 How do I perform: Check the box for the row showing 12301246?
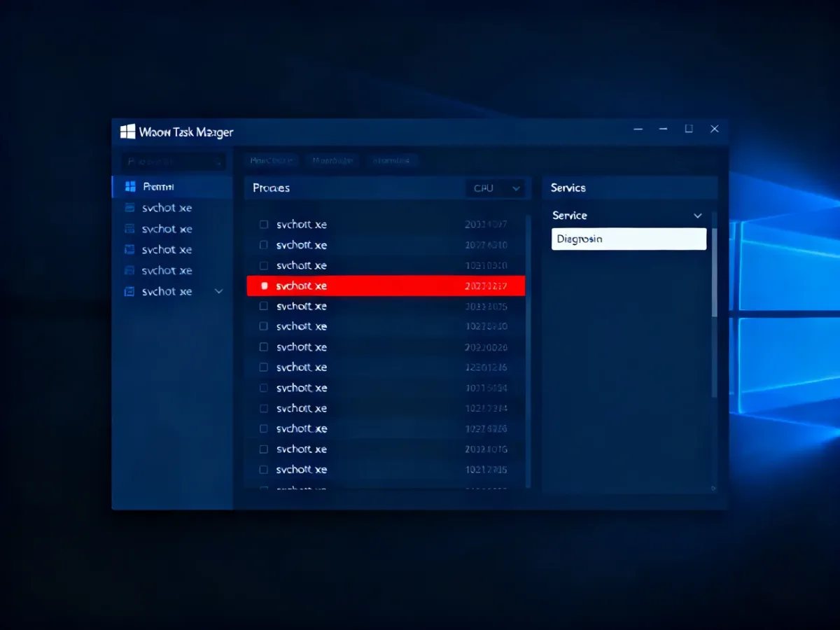pyautogui.click(x=264, y=367)
